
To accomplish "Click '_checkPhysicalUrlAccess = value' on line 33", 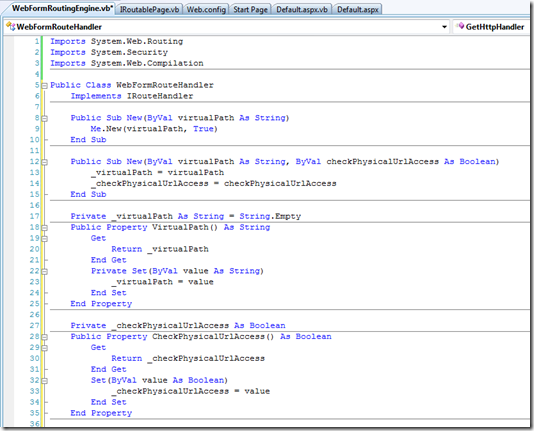I will pos(190,391).
